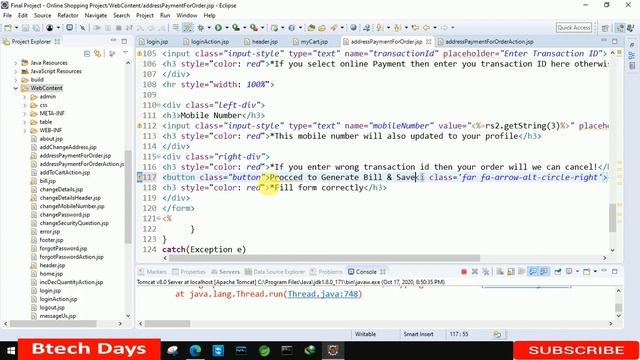Open Project Explorer View Menu arrow

(125, 53)
